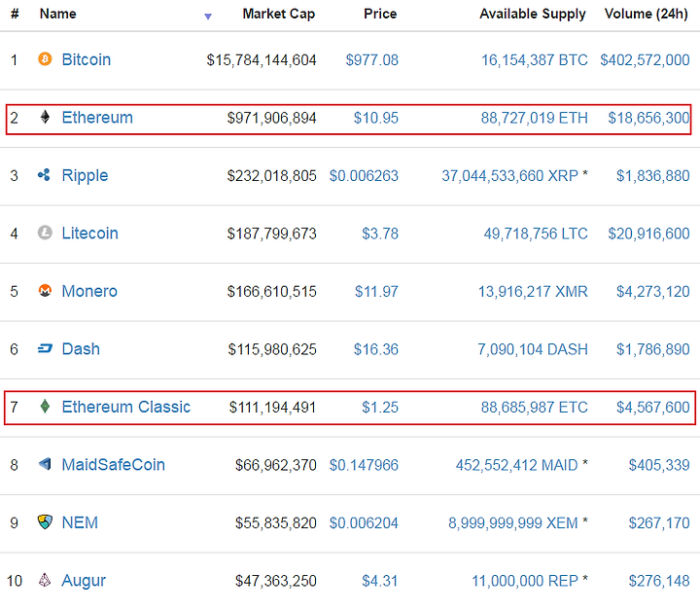Sort by the Market Cap column header
The image size is (700, 610).
[279, 14]
